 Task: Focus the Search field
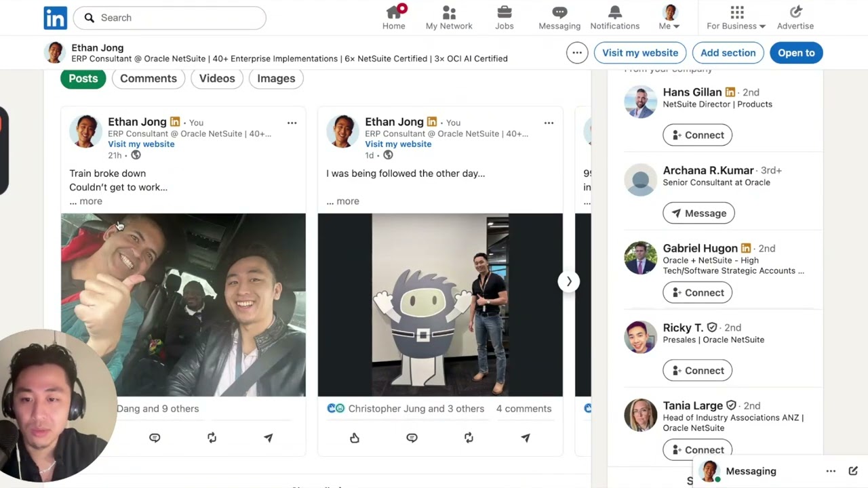coord(170,18)
